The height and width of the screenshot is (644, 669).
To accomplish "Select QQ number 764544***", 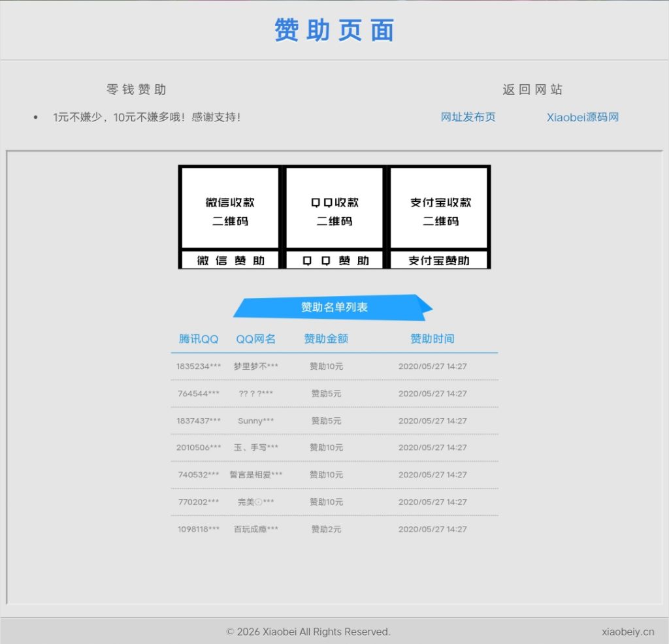I will [199, 394].
